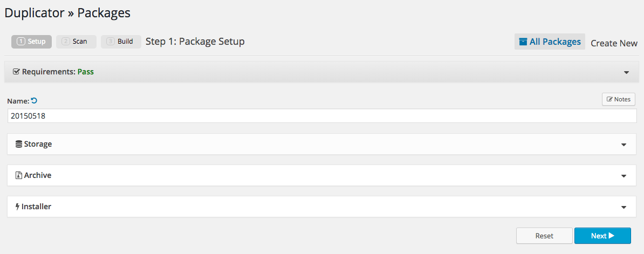The height and width of the screenshot is (254, 644).
Task: Select the Create New link
Action: [614, 43]
